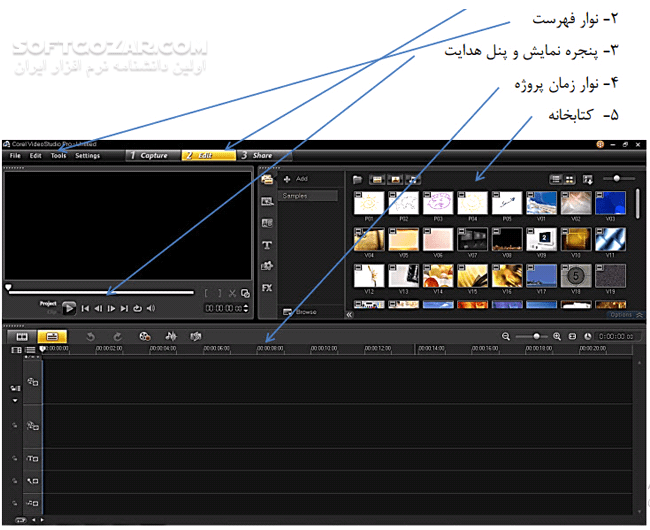Image resolution: width=650 pixels, height=530 pixels.
Task: Toggle showing audio files in the library
Action: pyautogui.click(x=413, y=179)
